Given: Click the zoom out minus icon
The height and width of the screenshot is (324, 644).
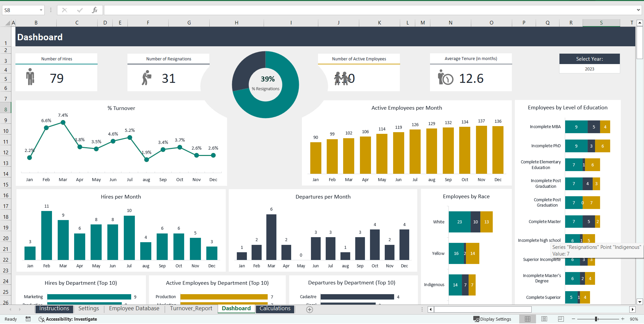Looking at the screenshot, I should click(x=574, y=319).
